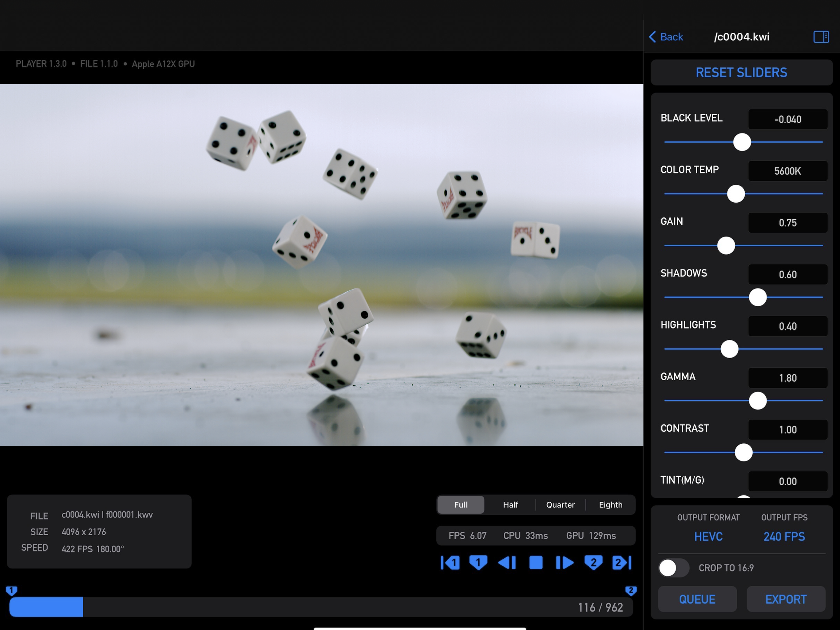The height and width of the screenshot is (630, 840).
Task: Edit Black Level value -0.040
Action: tap(788, 119)
